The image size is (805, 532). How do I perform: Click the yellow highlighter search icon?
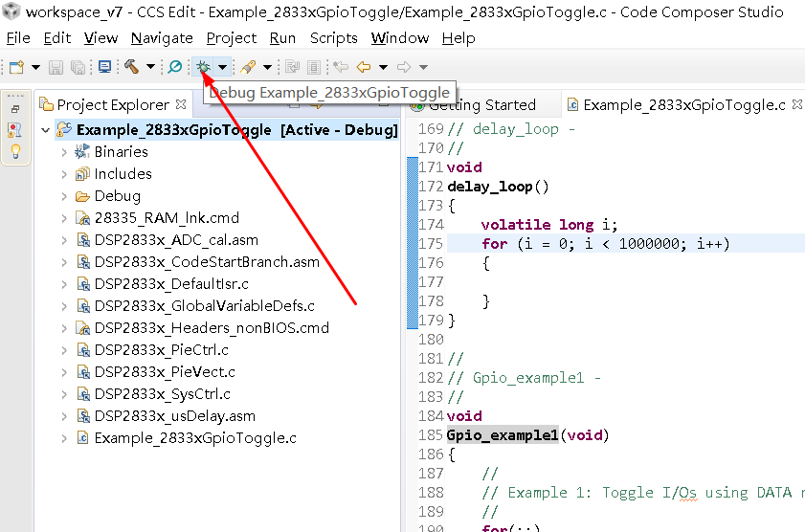[248, 67]
